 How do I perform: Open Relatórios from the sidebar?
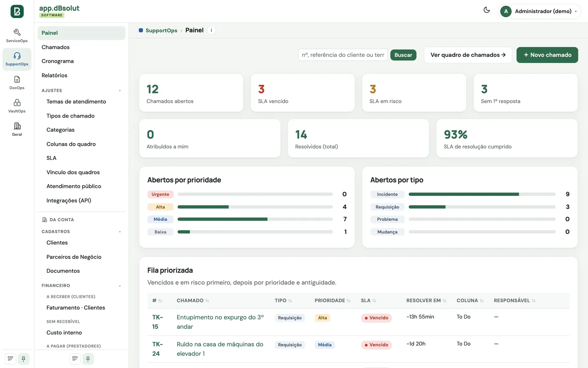click(81, 75)
